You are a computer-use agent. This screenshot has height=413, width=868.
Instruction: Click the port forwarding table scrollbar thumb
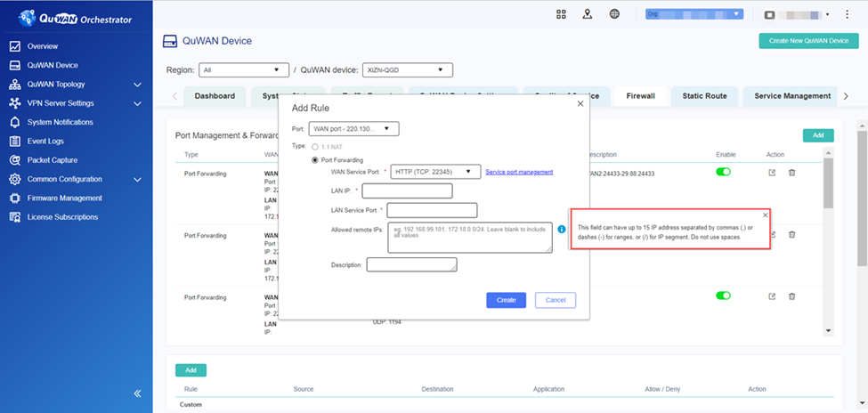[x=829, y=182]
